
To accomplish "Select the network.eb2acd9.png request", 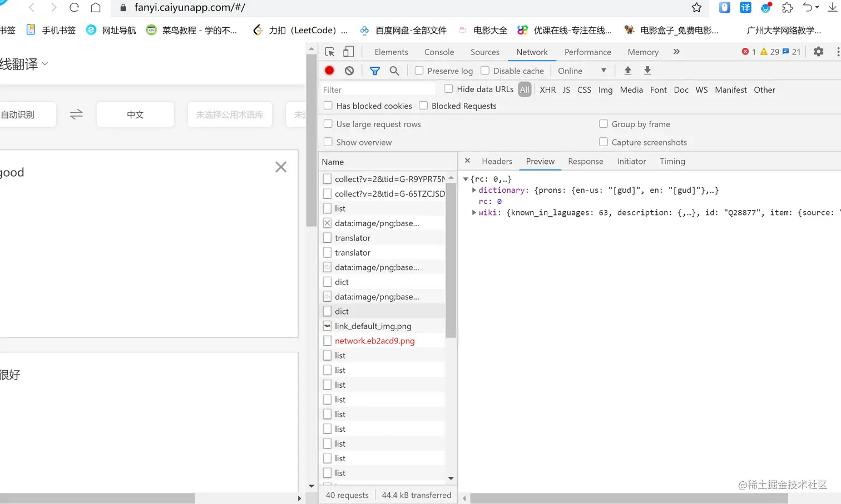I will [383, 341].
